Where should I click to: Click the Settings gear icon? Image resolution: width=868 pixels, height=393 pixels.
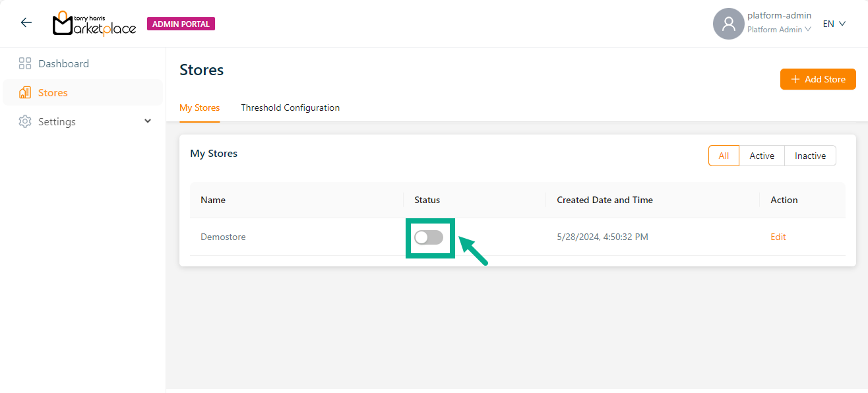coord(25,122)
